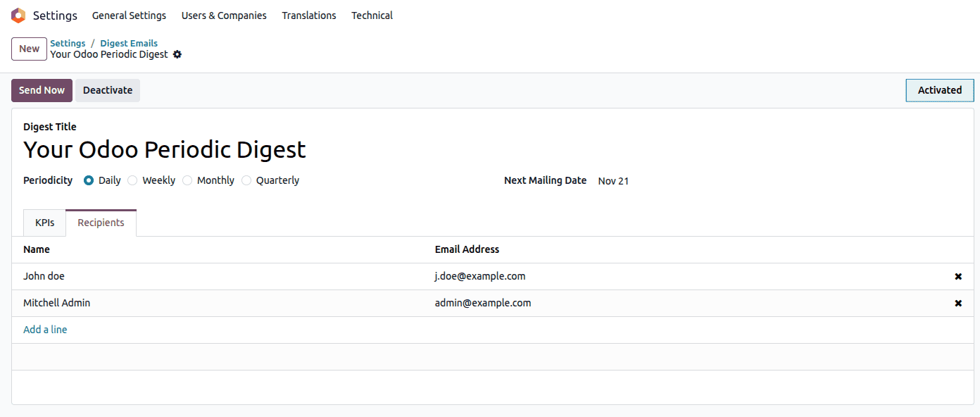Switch to the KPIs tab
980x417 pixels.
pos(44,222)
